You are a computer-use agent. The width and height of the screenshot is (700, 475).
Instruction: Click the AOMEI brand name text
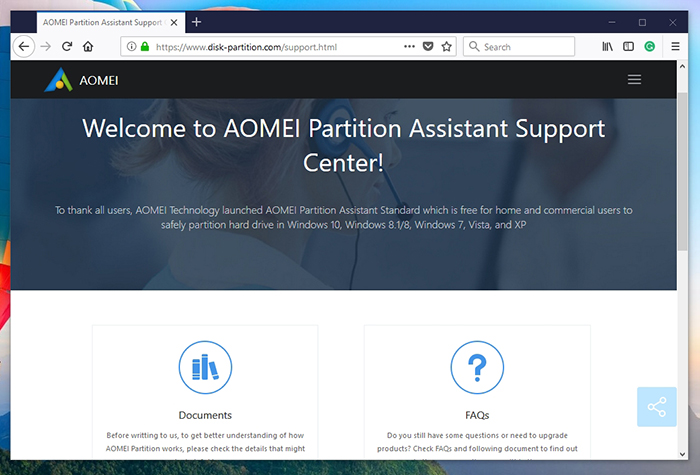[99, 80]
